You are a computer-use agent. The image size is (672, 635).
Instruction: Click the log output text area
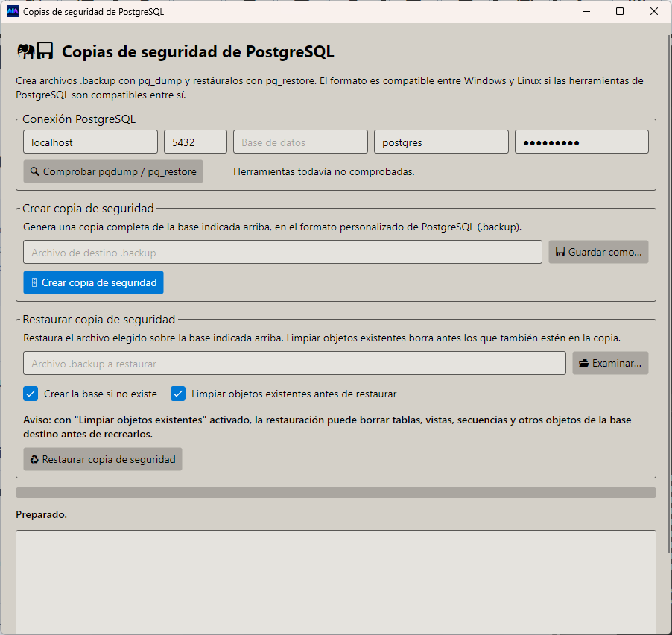click(x=336, y=582)
